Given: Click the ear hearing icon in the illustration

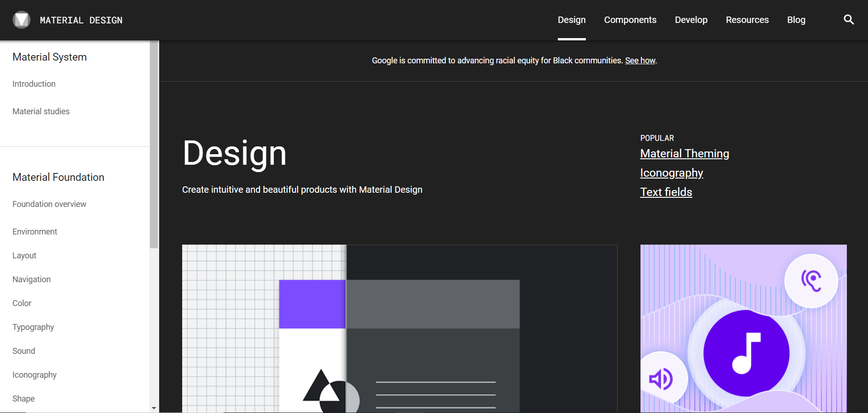Looking at the screenshot, I should [811, 281].
